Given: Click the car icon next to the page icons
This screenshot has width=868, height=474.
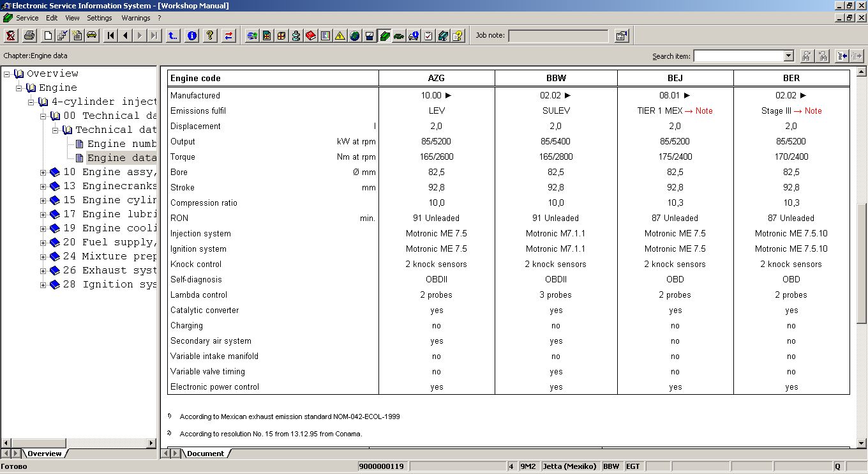Looking at the screenshot, I should click(92, 36).
